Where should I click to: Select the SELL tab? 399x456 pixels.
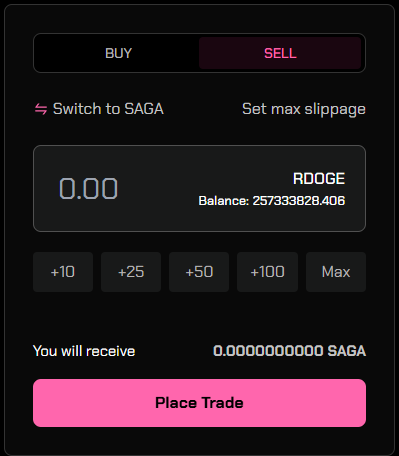pos(280,53)
